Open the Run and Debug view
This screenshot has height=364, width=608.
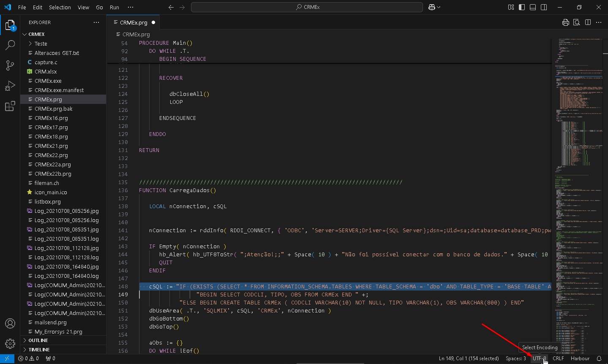pos(10,86)
